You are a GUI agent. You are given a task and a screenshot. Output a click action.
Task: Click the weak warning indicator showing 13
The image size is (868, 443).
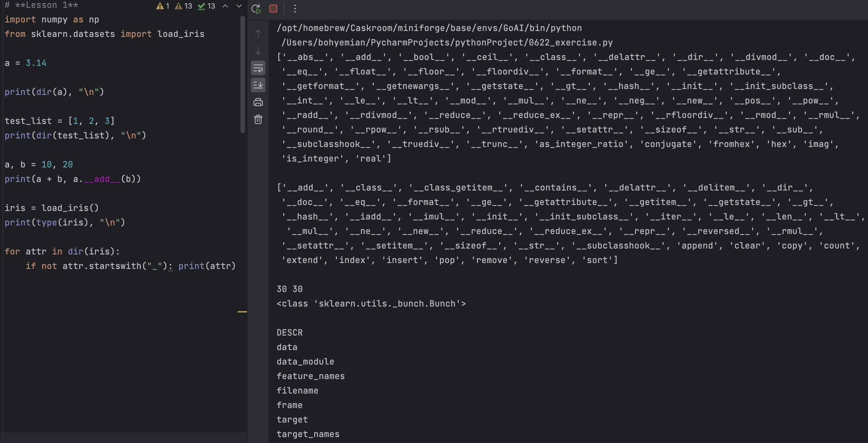[x=184, y=6]
